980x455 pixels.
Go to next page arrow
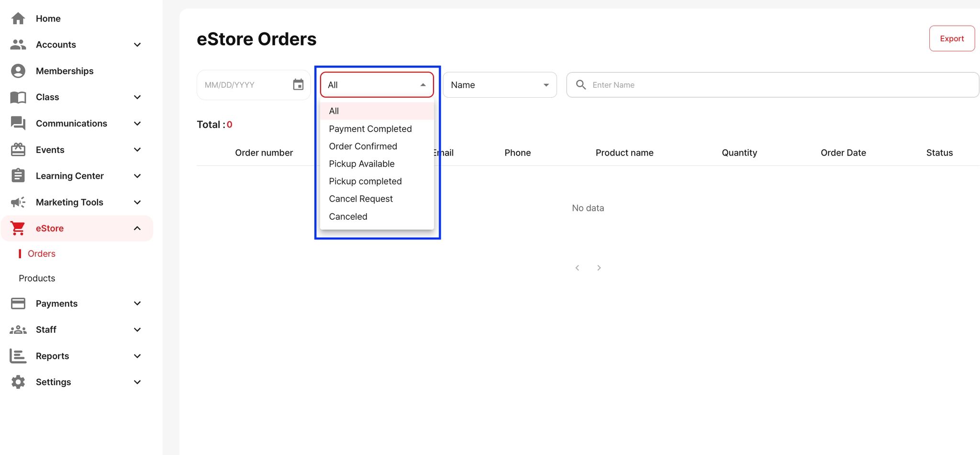coord(599,268)
